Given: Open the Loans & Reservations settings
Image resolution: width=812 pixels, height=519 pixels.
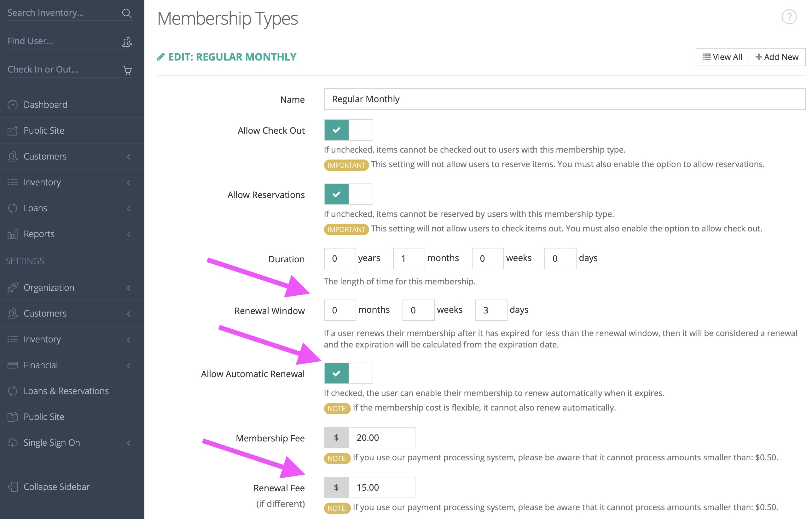Looking at the screenshot, I should (72, 391).
